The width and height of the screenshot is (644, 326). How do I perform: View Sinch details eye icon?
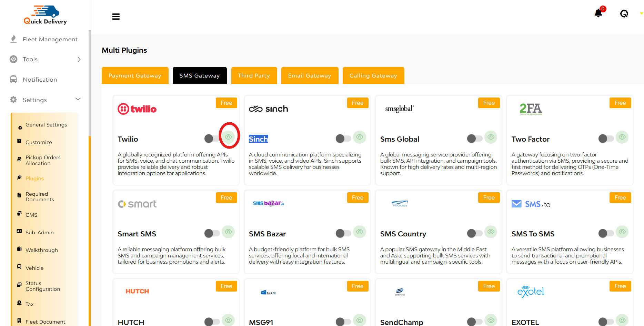pyautogui.click(x=360, y=137)
